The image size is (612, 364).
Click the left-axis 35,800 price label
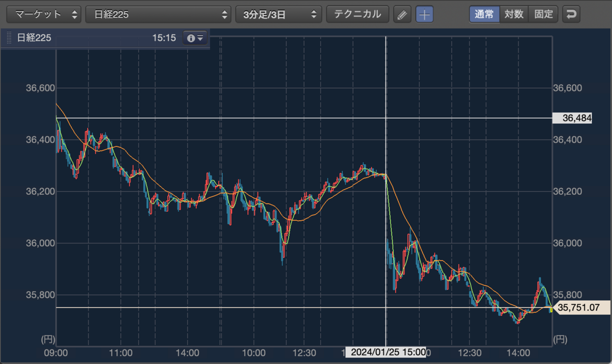point(40,295)
